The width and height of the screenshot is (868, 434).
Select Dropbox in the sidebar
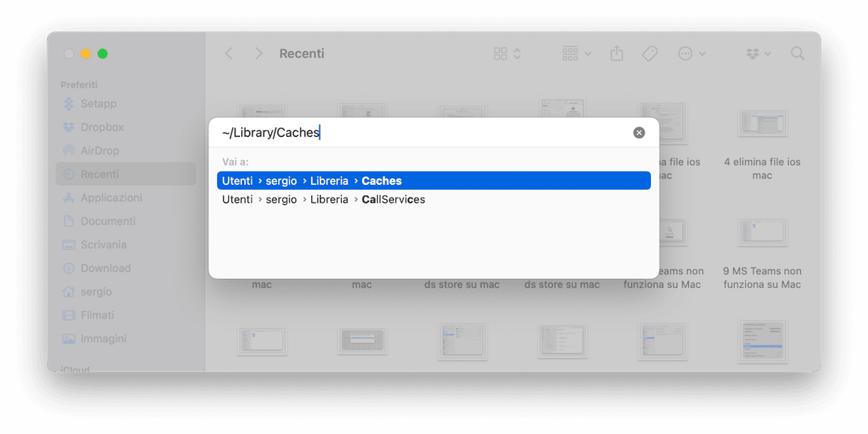102,127
